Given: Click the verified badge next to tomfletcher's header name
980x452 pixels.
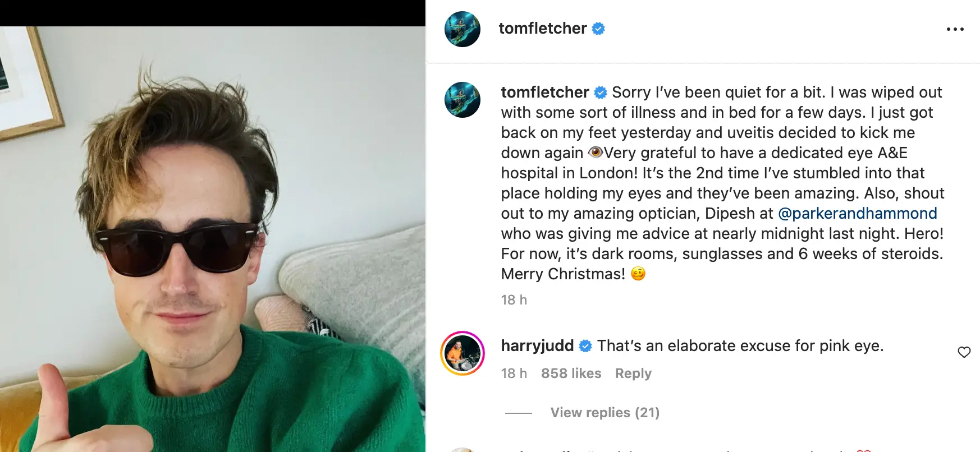Looking at the screenshot, I should click(598, 28).
